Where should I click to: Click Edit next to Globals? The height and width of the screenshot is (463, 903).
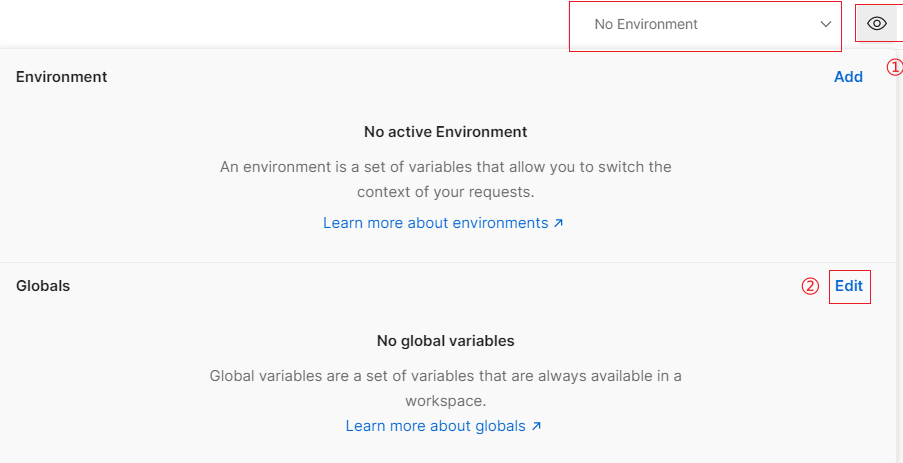coord(849,286)
